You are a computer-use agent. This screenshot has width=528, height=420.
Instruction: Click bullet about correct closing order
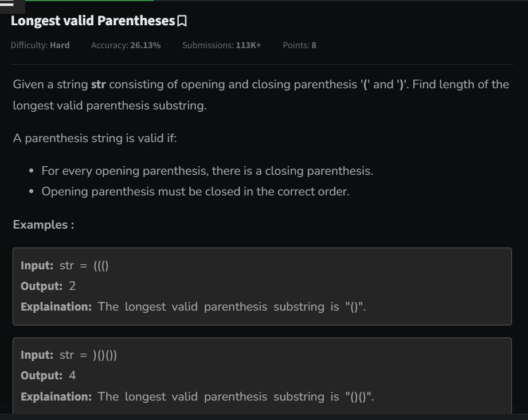(195, 191)
